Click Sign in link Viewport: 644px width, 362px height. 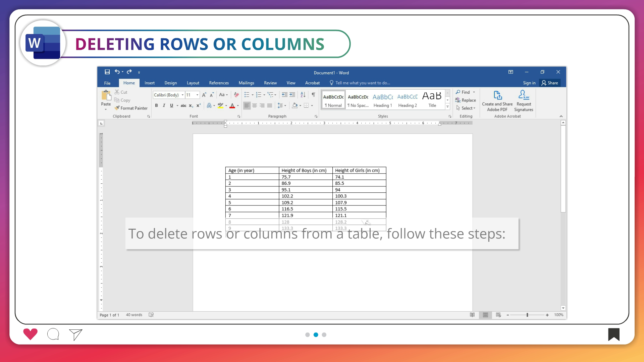coord(529,83)
